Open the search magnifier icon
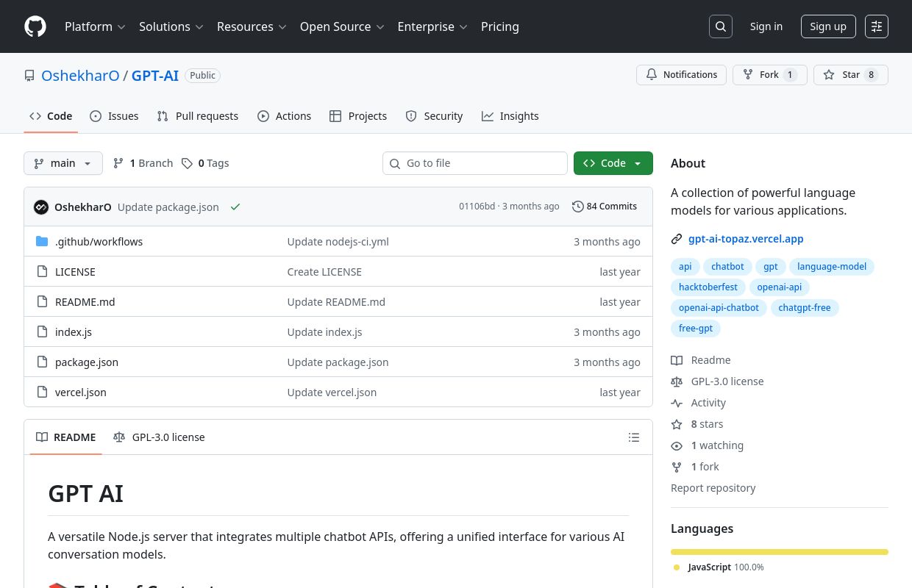912x588 pixels. [721, 26]
